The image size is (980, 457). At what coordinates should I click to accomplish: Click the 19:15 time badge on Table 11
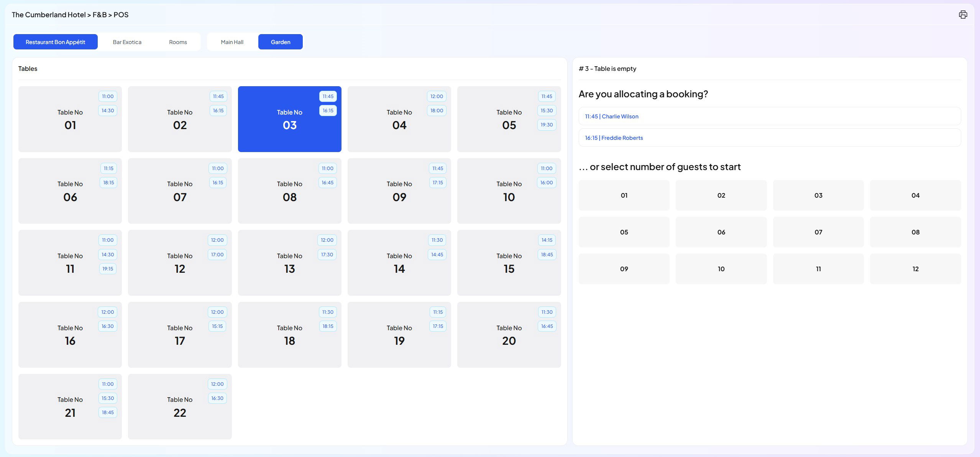[x=108, y=269]
